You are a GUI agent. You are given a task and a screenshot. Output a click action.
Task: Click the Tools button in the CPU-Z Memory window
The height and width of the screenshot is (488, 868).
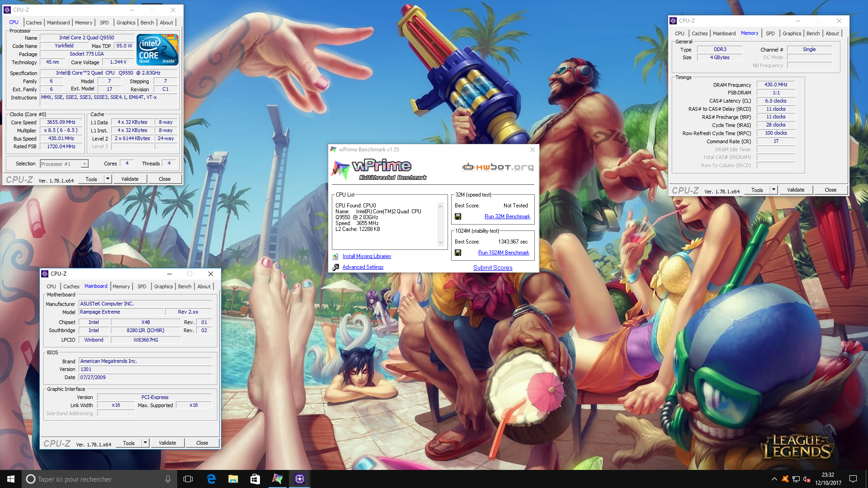pos(757,190)
